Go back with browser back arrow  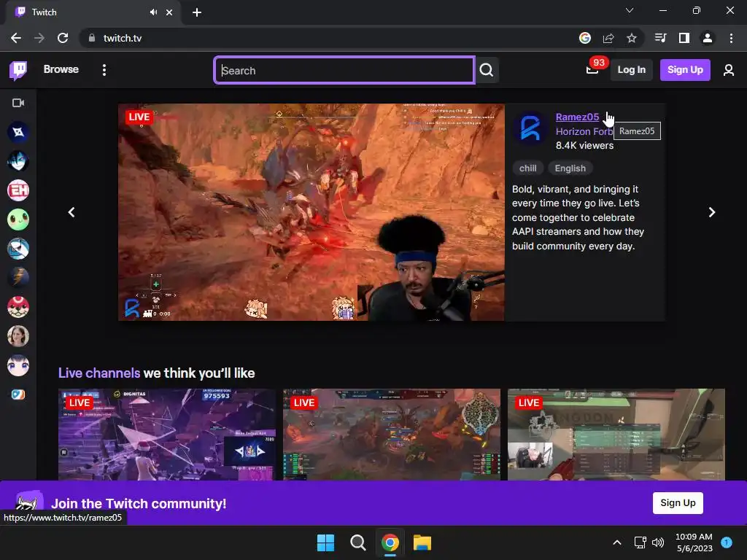tap(16, 38)
